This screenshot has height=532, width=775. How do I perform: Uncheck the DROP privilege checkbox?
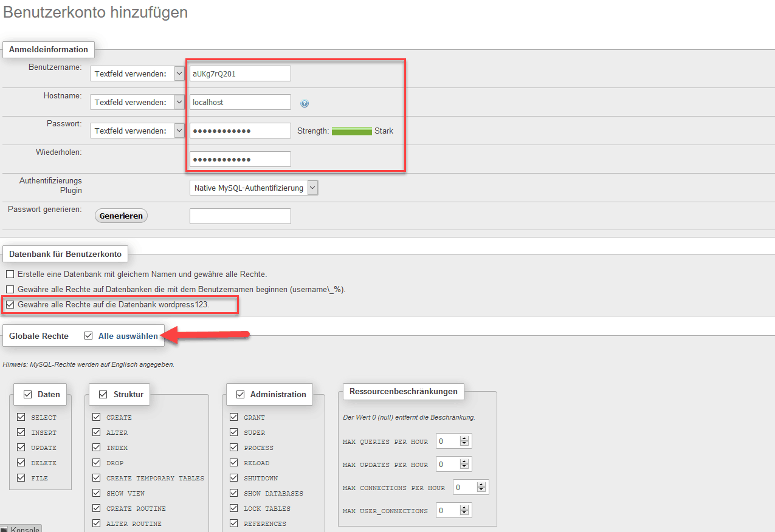tap(97, 463)
